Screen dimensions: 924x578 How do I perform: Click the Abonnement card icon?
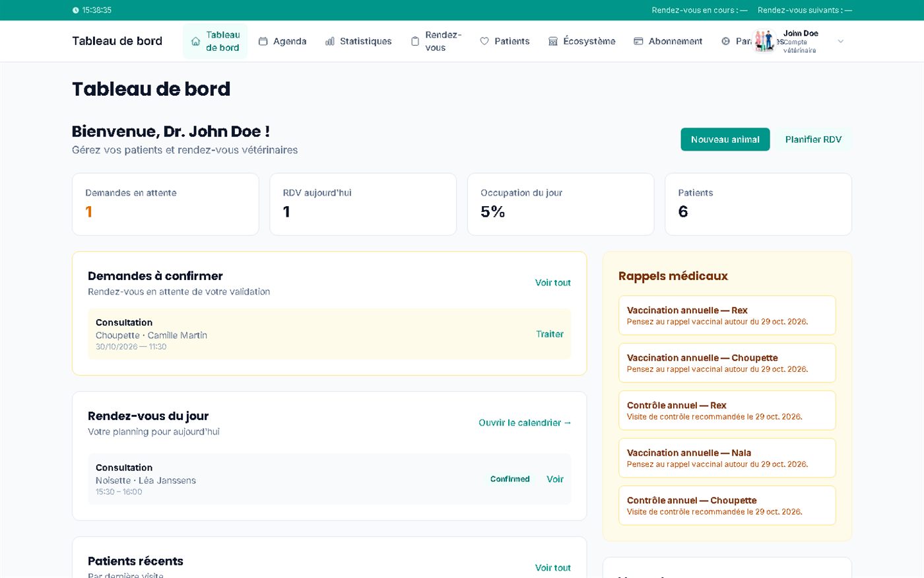tap(638, 41)
